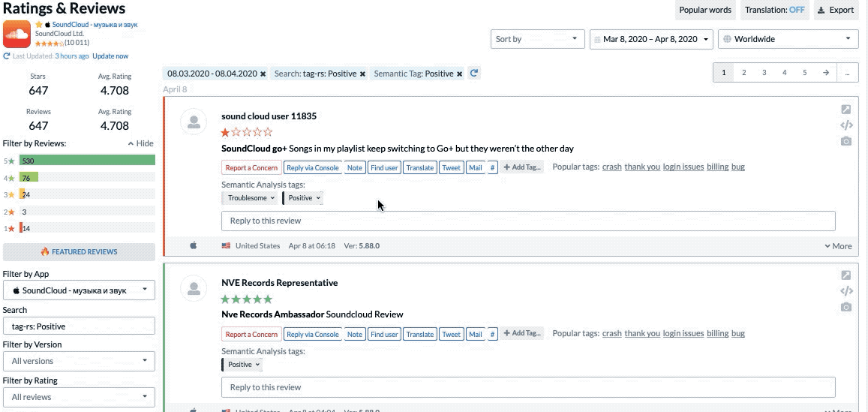Click embed code icon on sound cloud user 11835 review
Screen dimensions: 868x412
[x=845, y=125]
